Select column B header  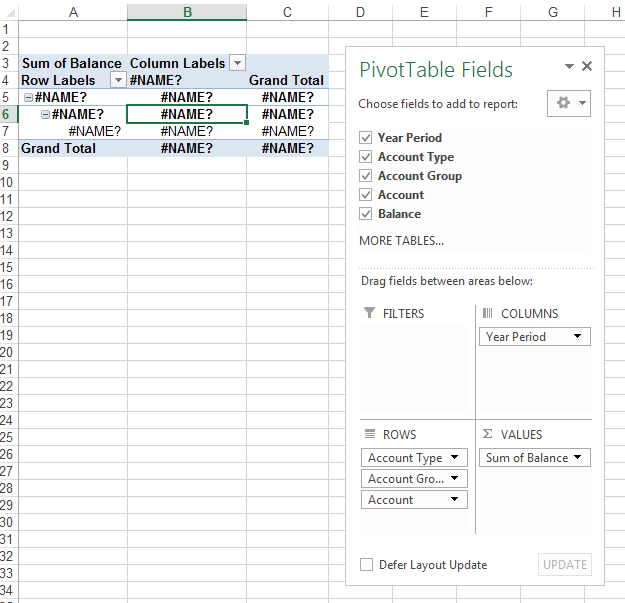187,11
